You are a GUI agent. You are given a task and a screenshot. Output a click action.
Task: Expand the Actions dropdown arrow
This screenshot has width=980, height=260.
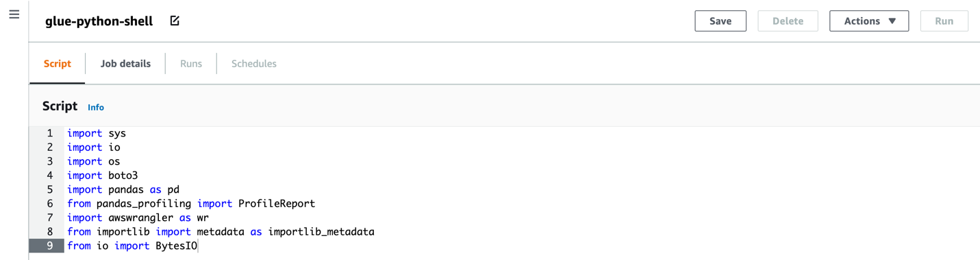pos(892,21)
